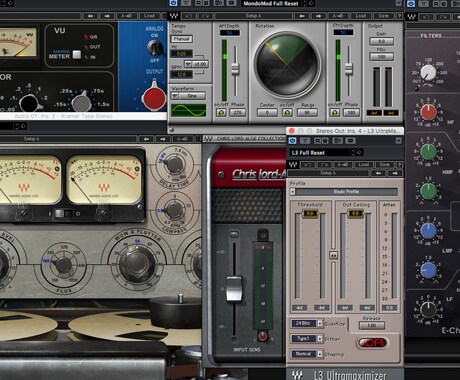Toggle L3 Threshold/Ceiling link button

333,255
